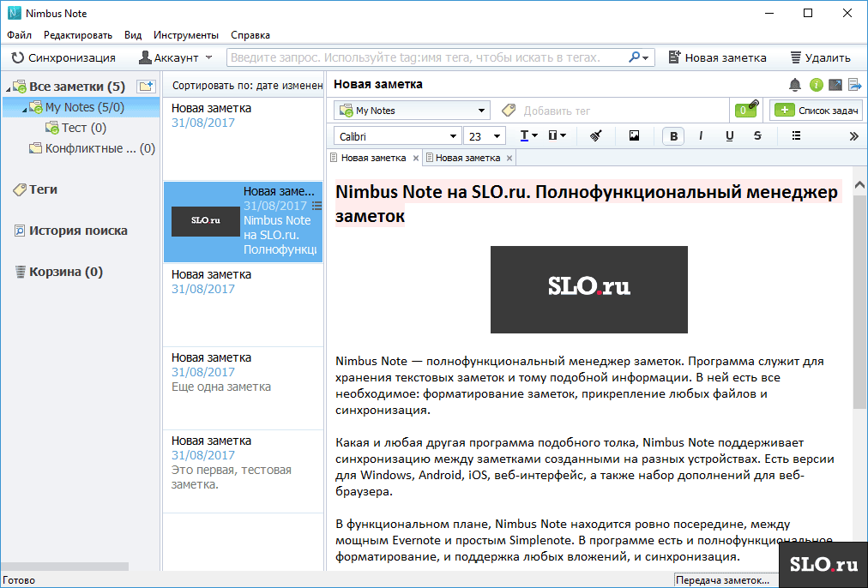Click the Готово status bar text
Viewport: 868px width, 588px height.
(19, 580)
